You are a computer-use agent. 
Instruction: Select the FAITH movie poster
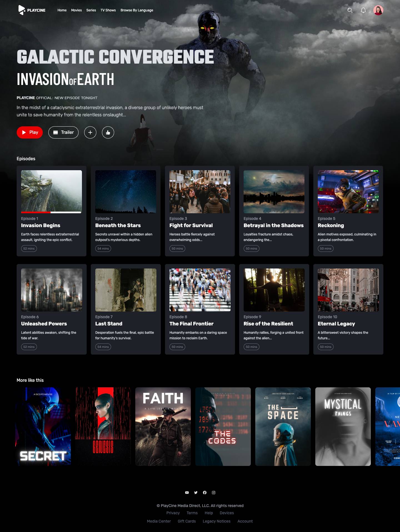[163, 426]
